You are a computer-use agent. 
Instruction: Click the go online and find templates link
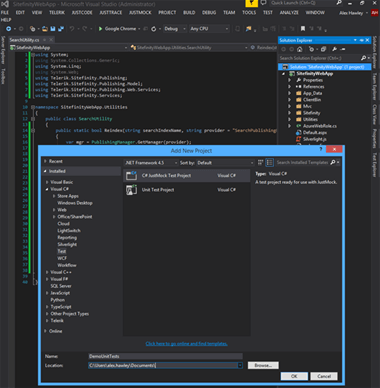[187, 344]
